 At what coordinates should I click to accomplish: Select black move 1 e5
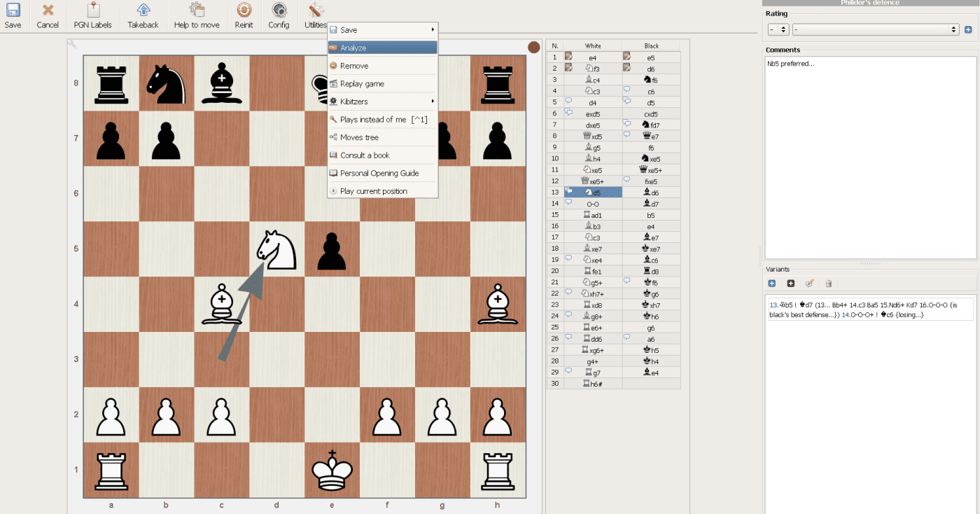651,57
